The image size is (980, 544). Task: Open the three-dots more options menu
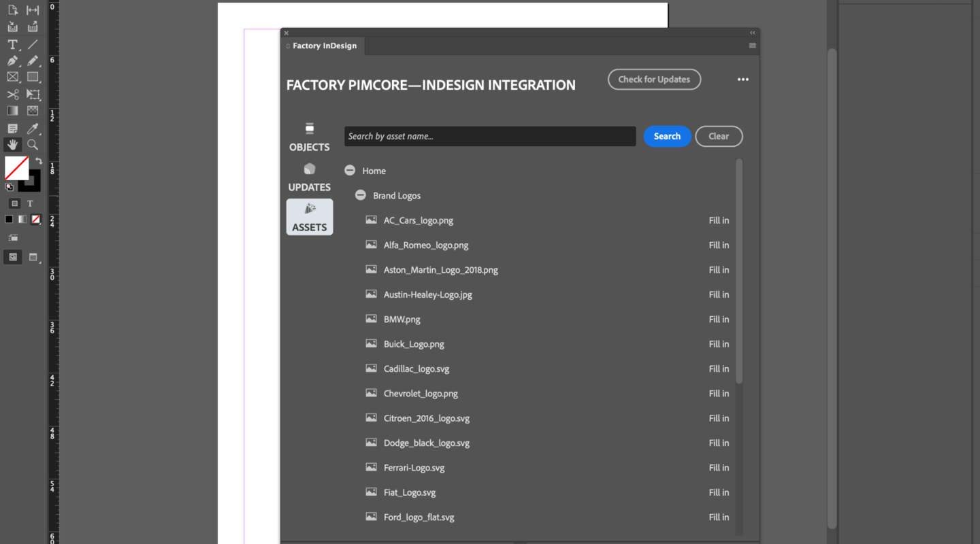[743, 80]
